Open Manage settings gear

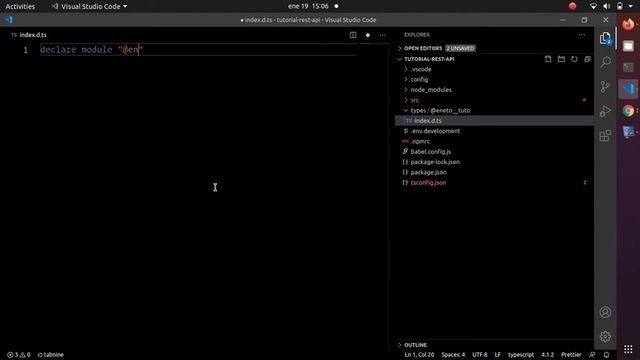coord(605,336)
